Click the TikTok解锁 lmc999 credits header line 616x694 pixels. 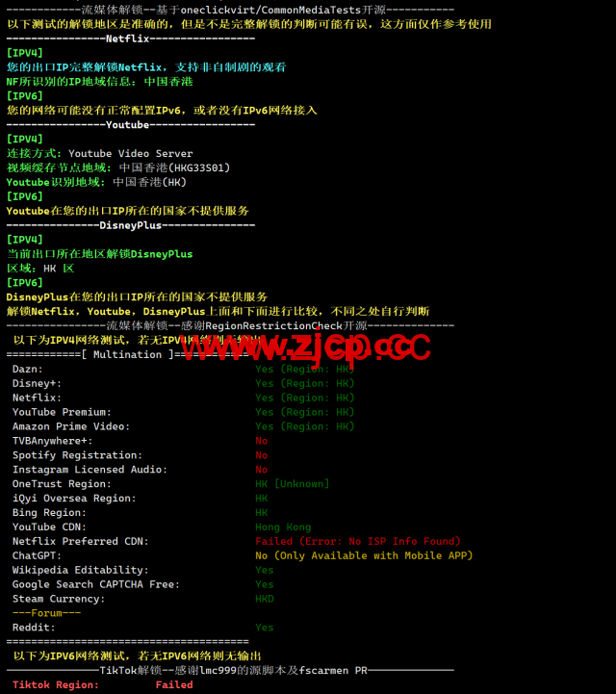pyautogui.click(x=230, y=671)
